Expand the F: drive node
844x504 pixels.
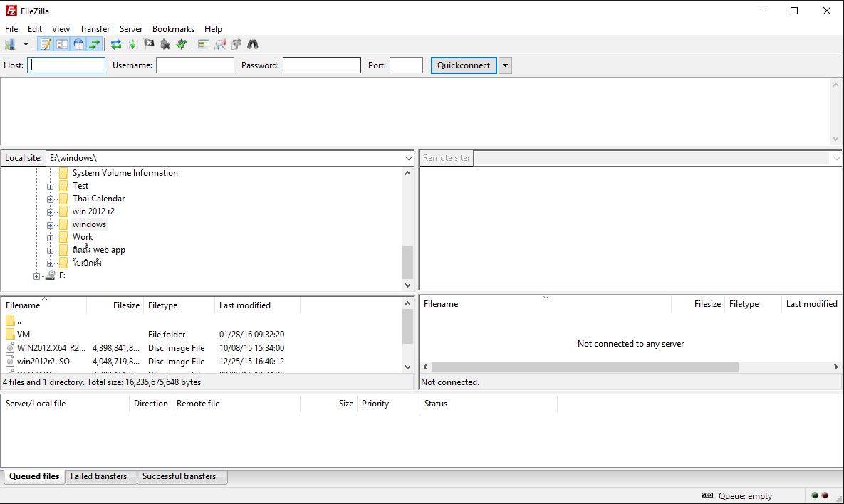click(x=36, y=276)
